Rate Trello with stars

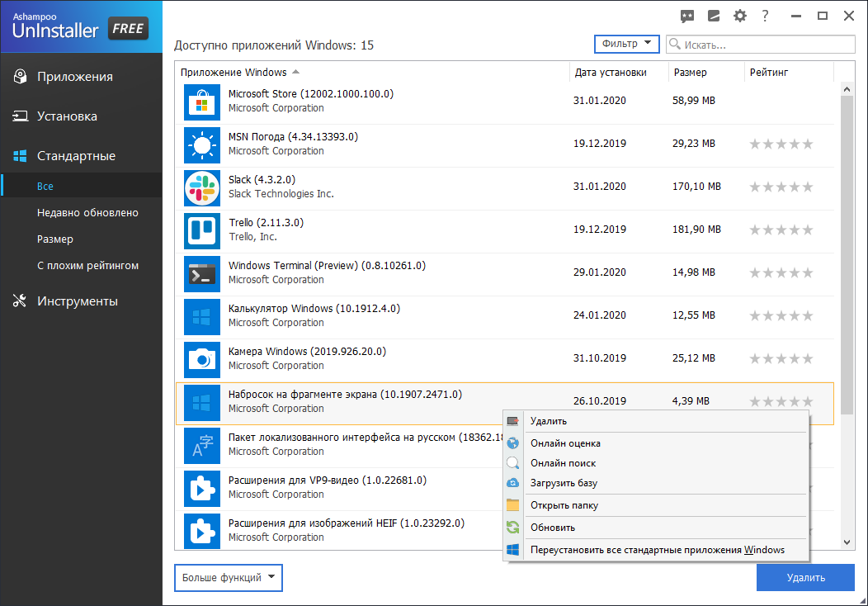tap(781, 230)
